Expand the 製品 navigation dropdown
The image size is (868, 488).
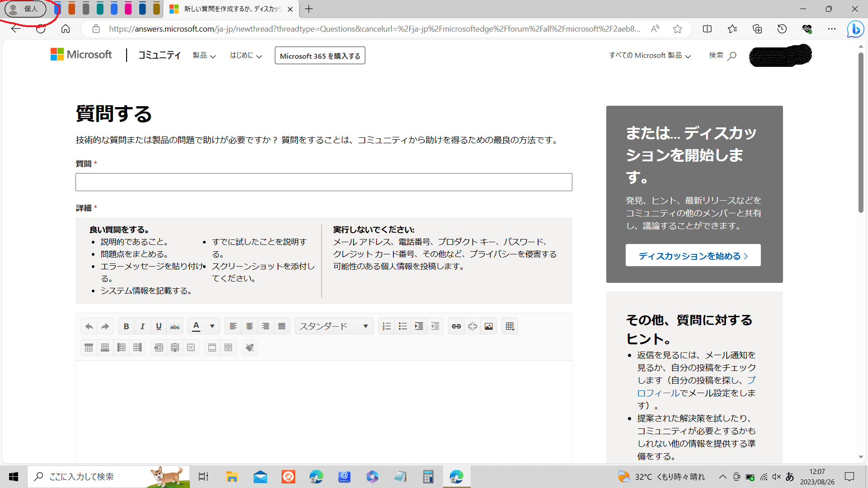point(203,56)
